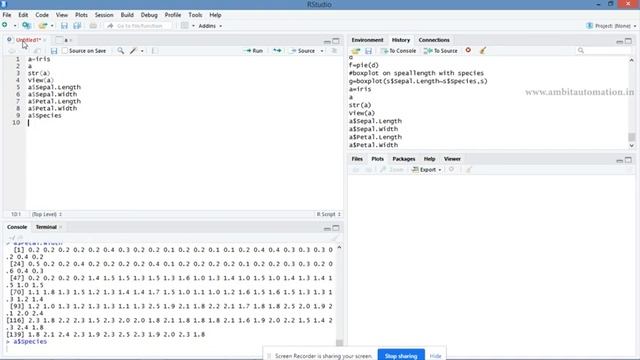Click the New File plus icon
The image size is (640, 360).
click(x=5, y=25)
